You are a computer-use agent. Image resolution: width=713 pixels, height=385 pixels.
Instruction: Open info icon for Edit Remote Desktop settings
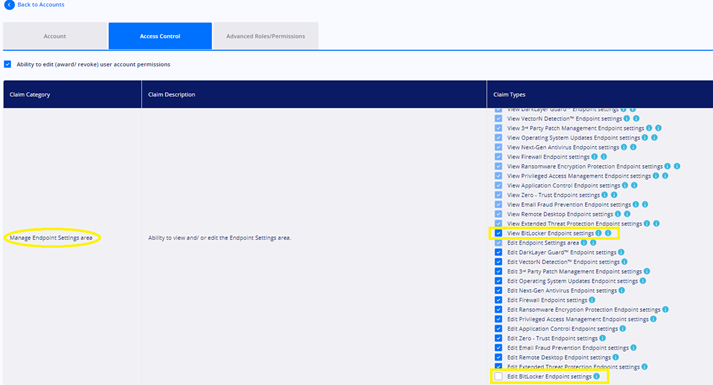tap(616, 357)
